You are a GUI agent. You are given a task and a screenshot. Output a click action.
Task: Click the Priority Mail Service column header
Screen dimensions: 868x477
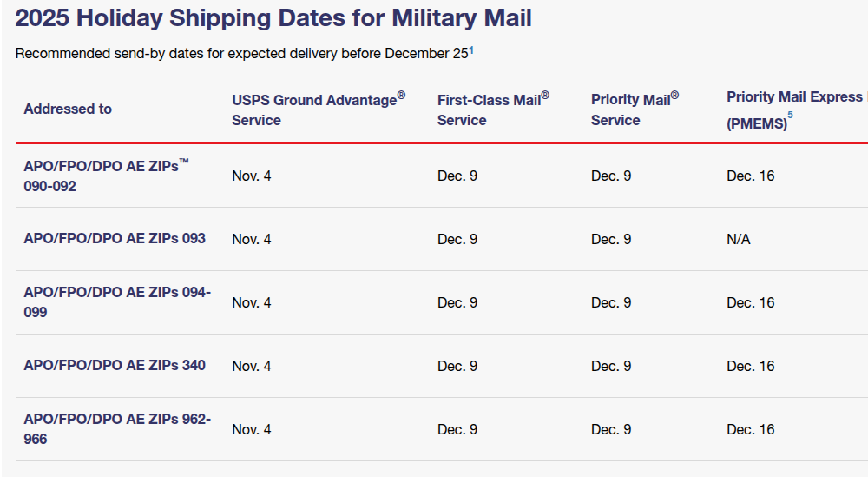635,109
